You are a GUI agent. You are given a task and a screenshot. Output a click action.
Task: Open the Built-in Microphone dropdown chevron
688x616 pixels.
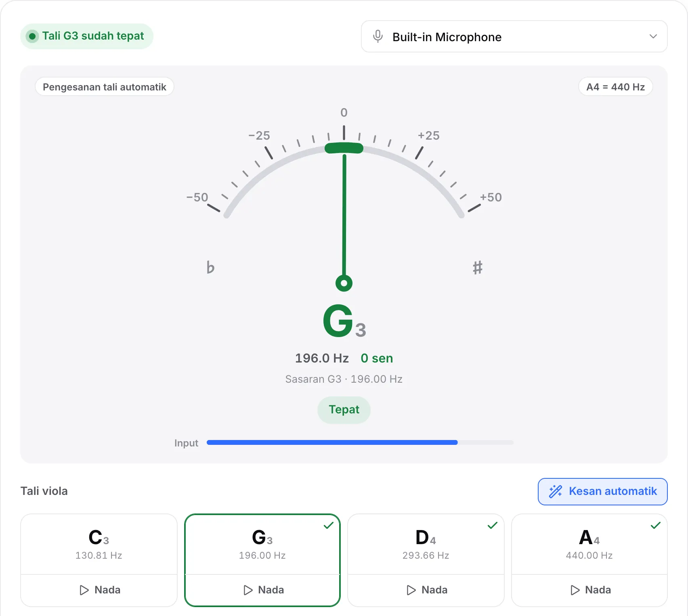(653, 36)
